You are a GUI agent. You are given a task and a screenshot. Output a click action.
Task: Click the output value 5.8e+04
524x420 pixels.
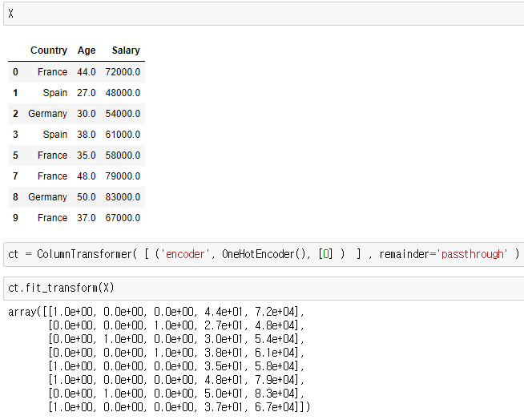point(274,366)
